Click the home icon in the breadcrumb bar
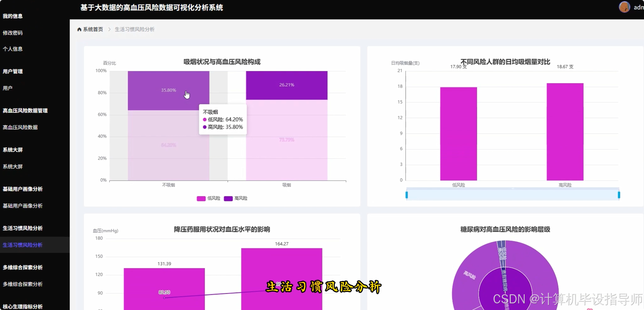This screenshot has height=310, width=644. pyautogui.click(x=79, y=29)
